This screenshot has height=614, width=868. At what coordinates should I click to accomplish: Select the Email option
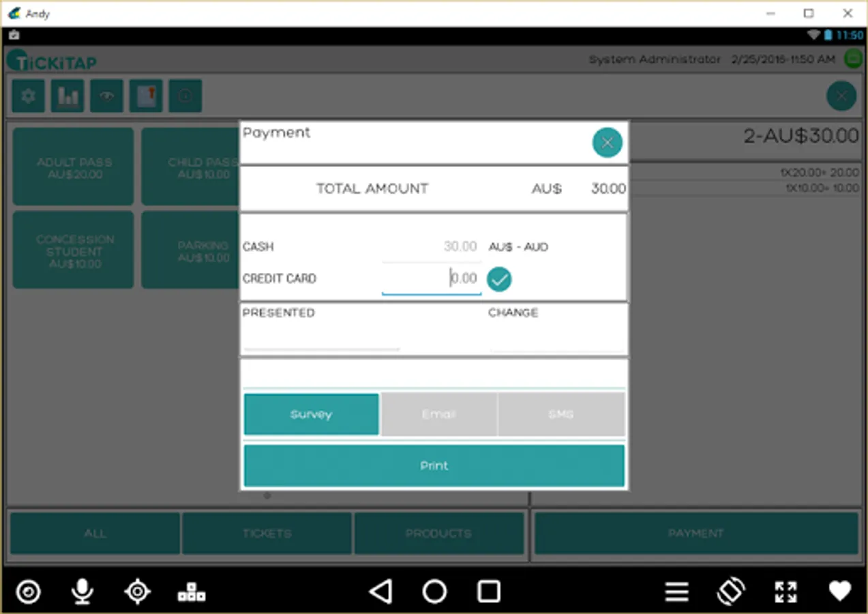point(439,414)
